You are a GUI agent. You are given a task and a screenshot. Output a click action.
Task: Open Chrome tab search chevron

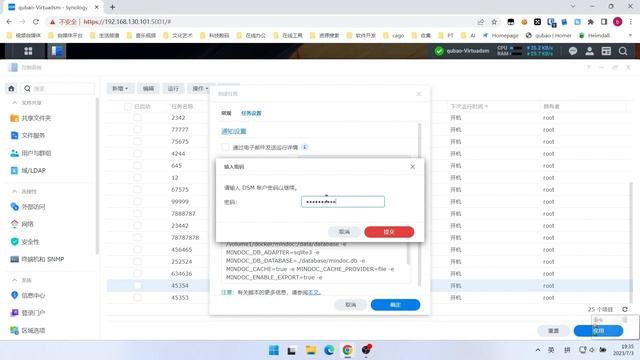coord(573,7)
